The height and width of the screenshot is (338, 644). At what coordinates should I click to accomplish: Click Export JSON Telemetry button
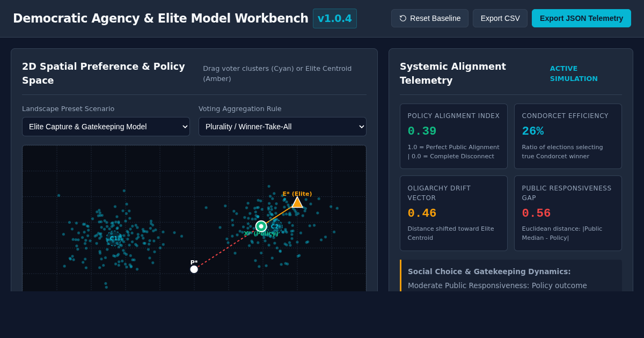[x=581, y=18]
